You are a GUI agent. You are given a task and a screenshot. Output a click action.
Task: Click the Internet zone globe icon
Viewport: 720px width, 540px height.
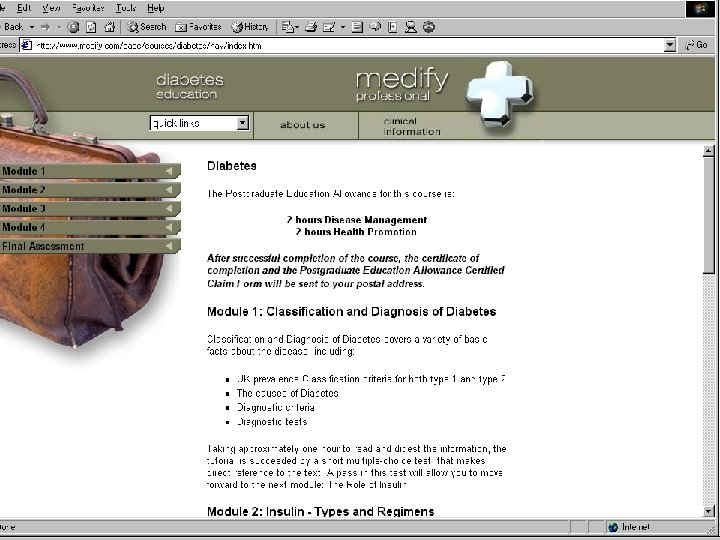coord(613,527)
